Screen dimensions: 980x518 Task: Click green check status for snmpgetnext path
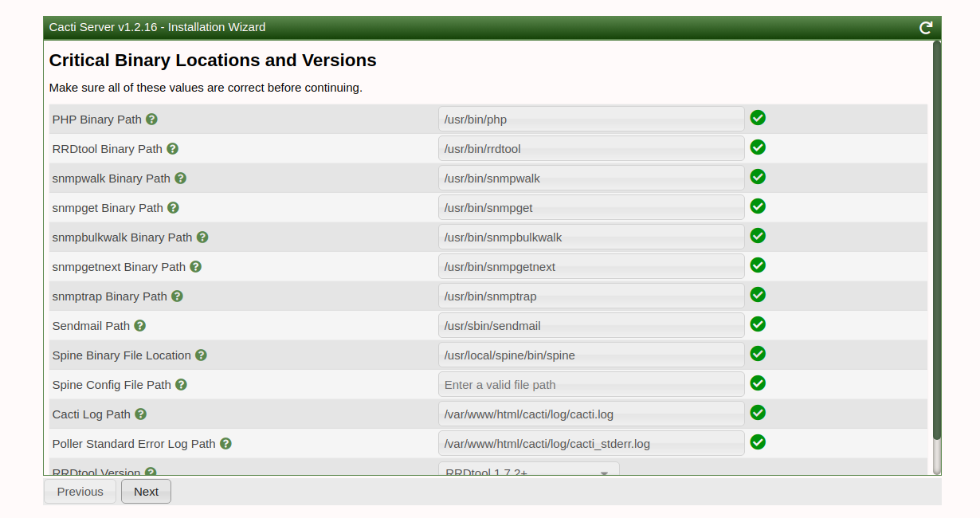click(x=758, y=265)
